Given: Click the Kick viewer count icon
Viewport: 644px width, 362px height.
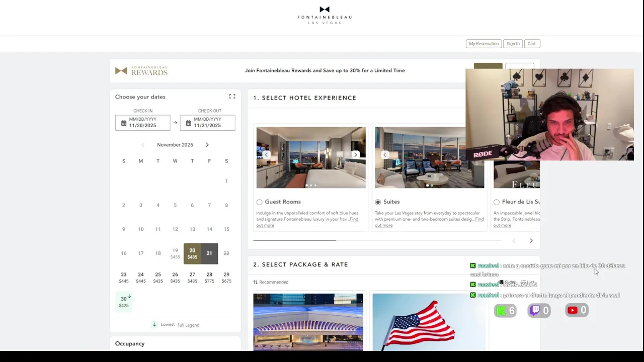Looking at the screenshot, I should (501, 310).
